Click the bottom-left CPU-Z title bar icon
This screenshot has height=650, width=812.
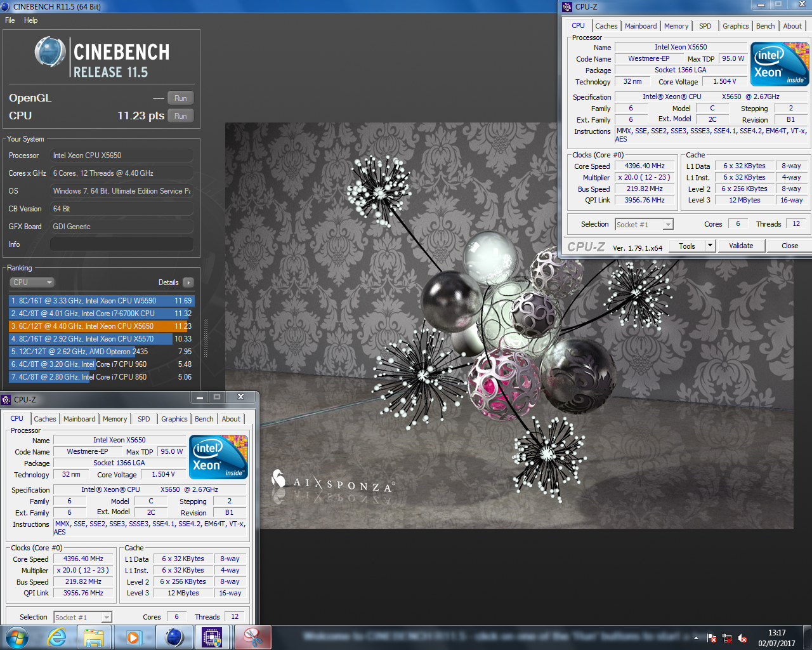coord(6,399)
